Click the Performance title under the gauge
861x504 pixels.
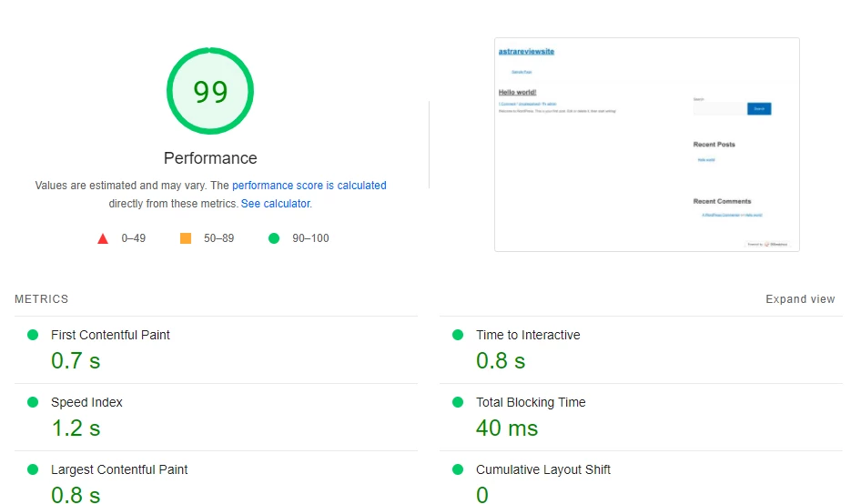[210, 158]
